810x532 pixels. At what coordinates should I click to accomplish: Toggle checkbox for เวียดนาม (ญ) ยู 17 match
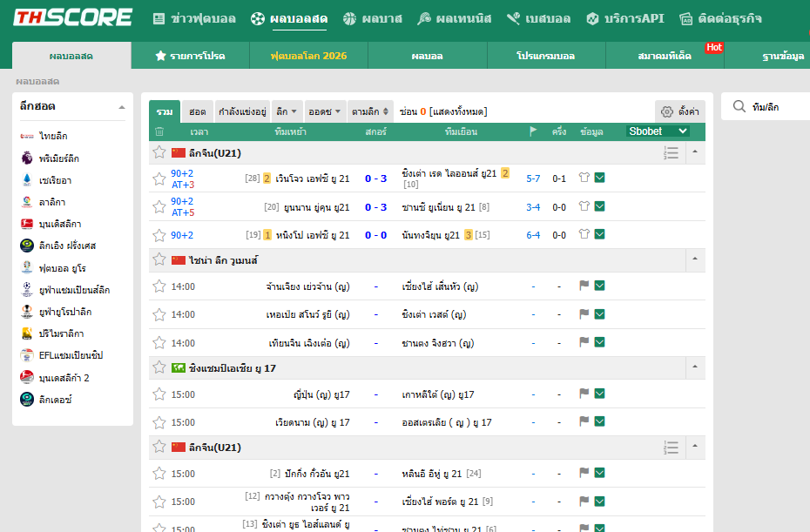tap(600, 421)
